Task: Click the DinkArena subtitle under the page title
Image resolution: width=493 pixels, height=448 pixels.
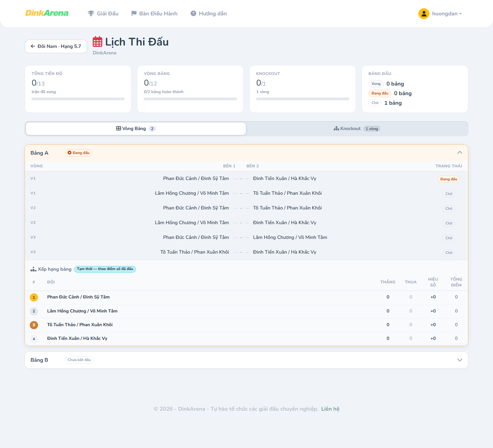Action: [104, 53]
